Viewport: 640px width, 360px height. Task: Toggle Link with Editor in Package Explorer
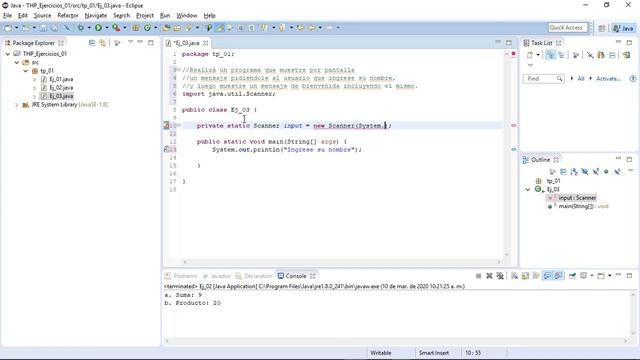point(102,43)
